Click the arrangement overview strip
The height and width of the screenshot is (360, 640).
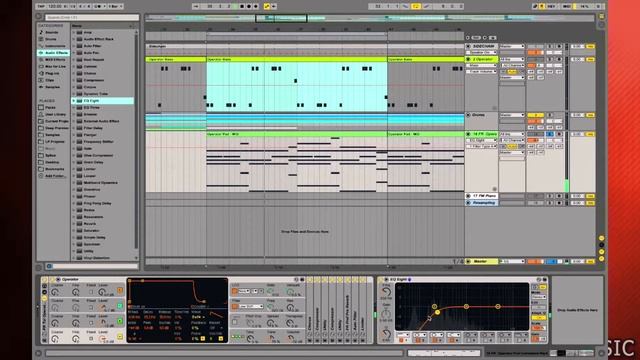tap(369, 18)
